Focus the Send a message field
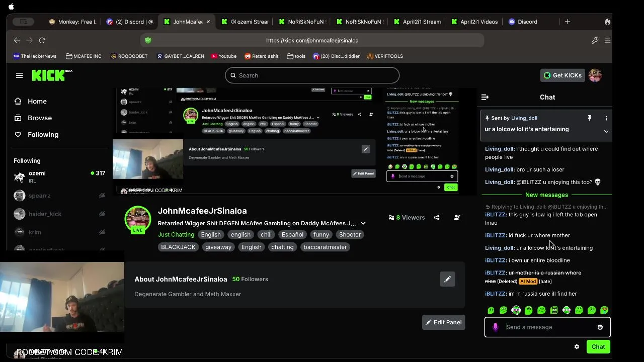The image size is (644, 362). [x=547, y=327]
